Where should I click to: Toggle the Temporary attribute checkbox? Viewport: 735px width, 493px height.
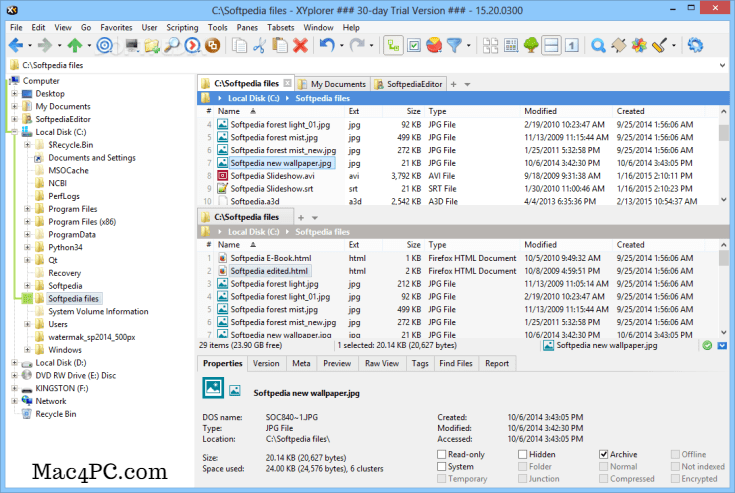(x=441, y=478)
